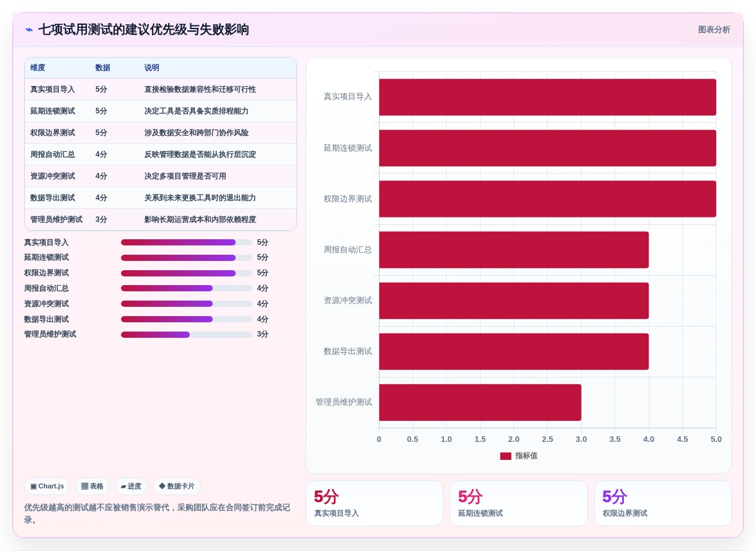The width and height of the screenshot is (756, 551).
Task: Click description 反映管理数据是否能从执行层沉淀
Action: (200, 154)
